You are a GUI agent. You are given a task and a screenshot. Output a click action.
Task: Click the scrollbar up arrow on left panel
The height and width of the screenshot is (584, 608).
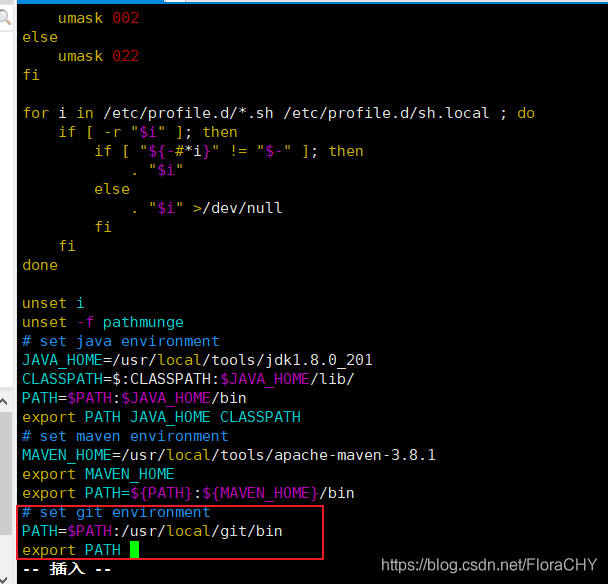click(4, 401)
